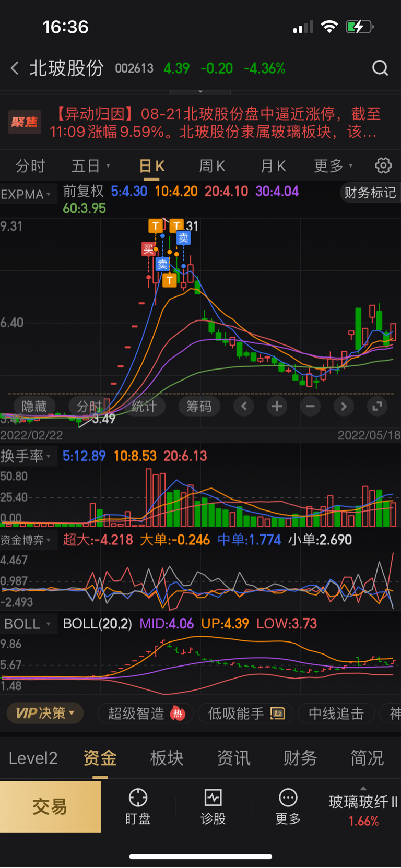Zoom in chart with plus button

coord(277,406)
